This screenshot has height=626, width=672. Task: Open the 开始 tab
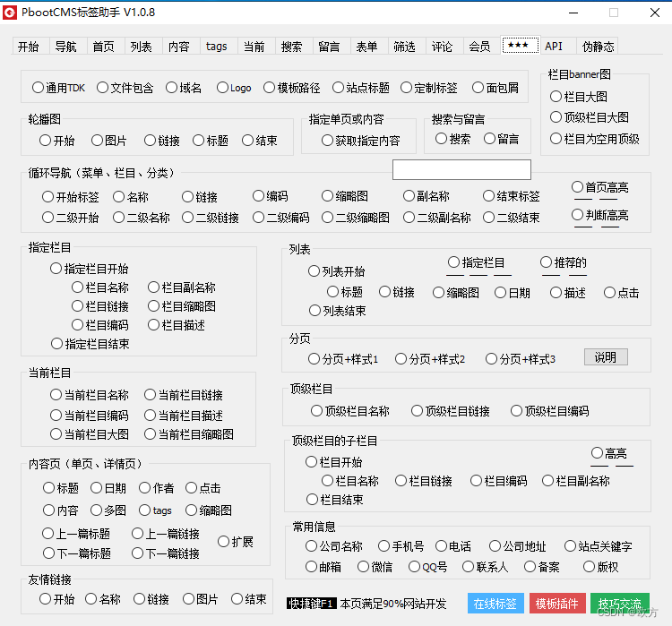point(29,47)
